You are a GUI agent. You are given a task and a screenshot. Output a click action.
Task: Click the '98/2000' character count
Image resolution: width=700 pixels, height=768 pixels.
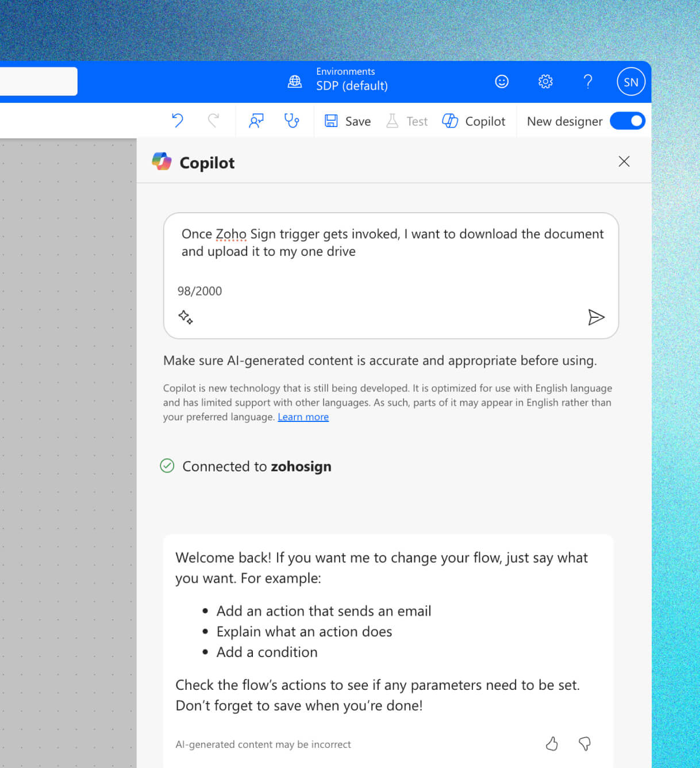tap(199, 291)
